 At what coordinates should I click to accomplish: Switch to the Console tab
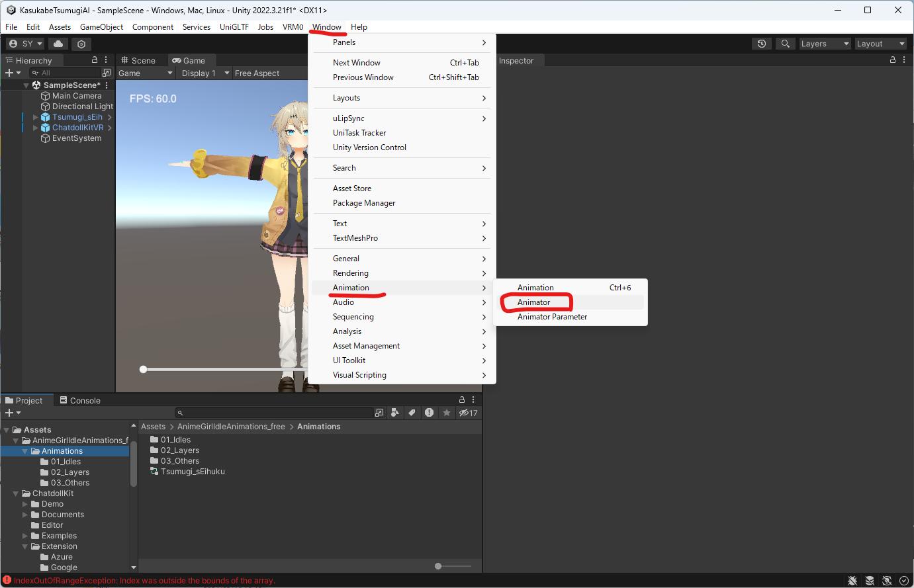pyautogui.click(x=80, y=400)
